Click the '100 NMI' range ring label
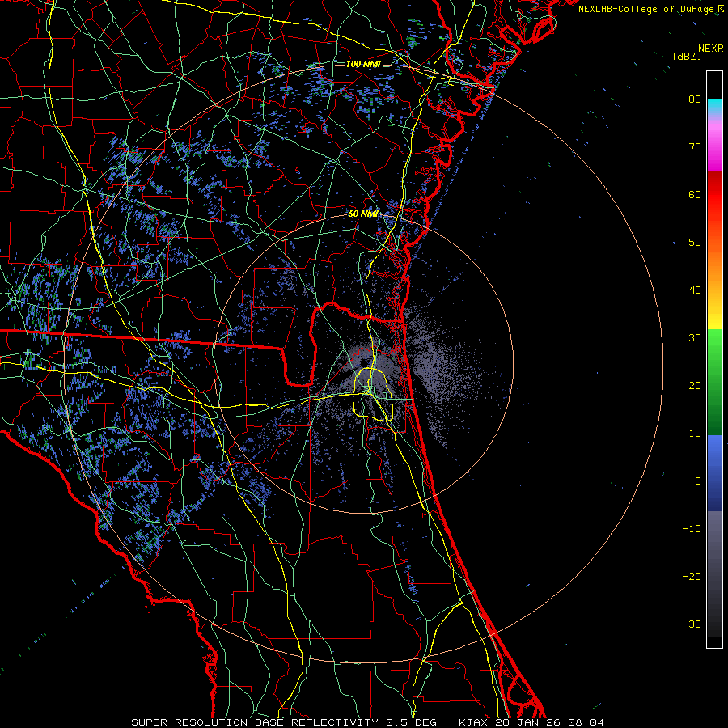728x728 pixels. point(363,64)
